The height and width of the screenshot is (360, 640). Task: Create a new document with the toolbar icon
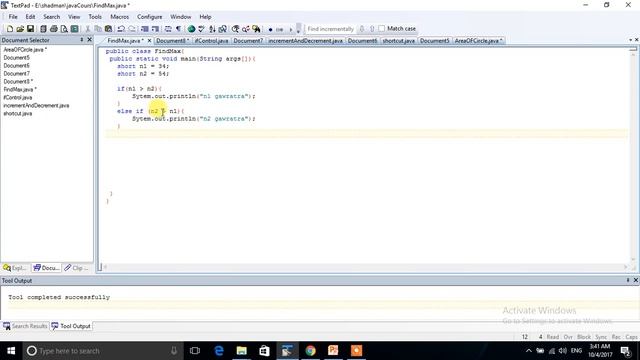point(9,29)
